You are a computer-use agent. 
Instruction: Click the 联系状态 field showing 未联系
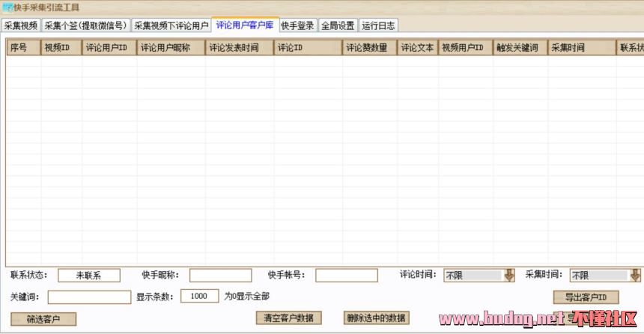pyautogui.click(x=89, y=276)
